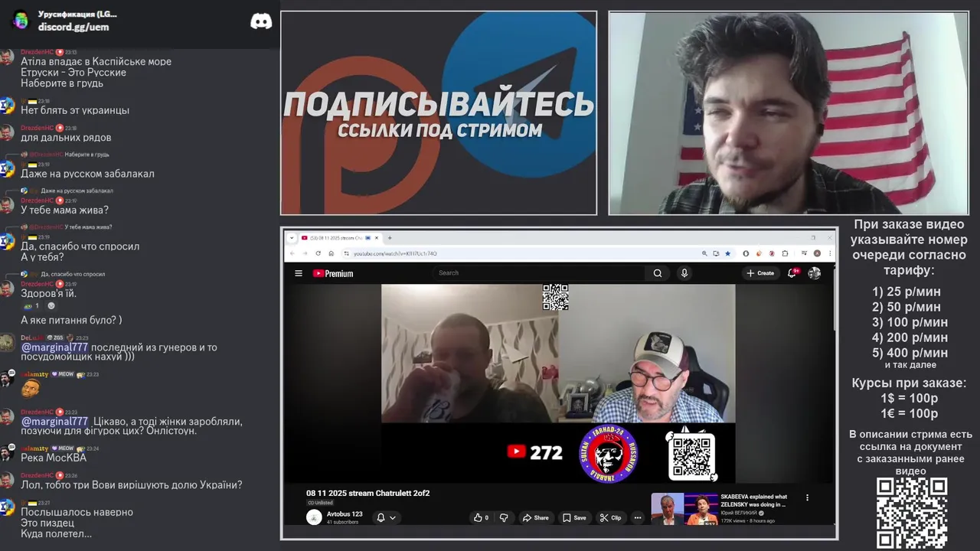The image size is (980, 551).
Task: Click chat message "Река МосКВА"
Action: 54,458
